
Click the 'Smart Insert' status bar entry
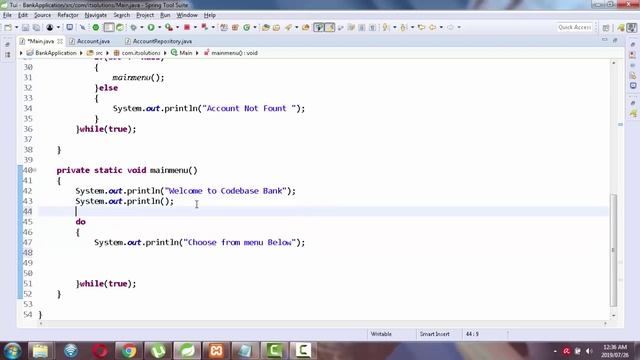point(435,334)
